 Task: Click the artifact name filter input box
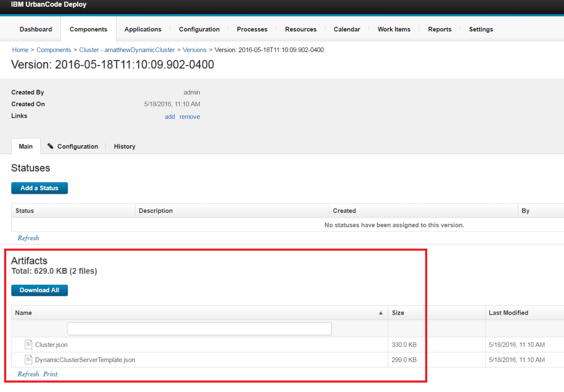click(199, 328)
